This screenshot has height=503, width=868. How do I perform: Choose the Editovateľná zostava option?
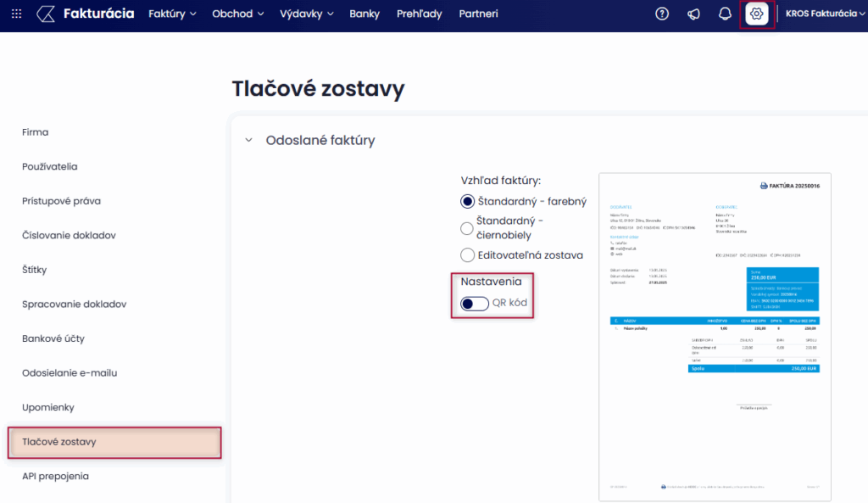467,254
